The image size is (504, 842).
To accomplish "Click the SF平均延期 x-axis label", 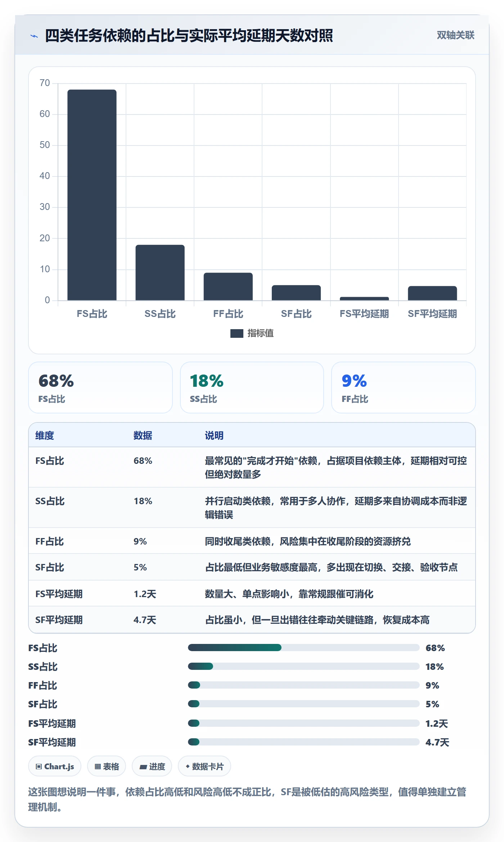I will click(432, 314).
